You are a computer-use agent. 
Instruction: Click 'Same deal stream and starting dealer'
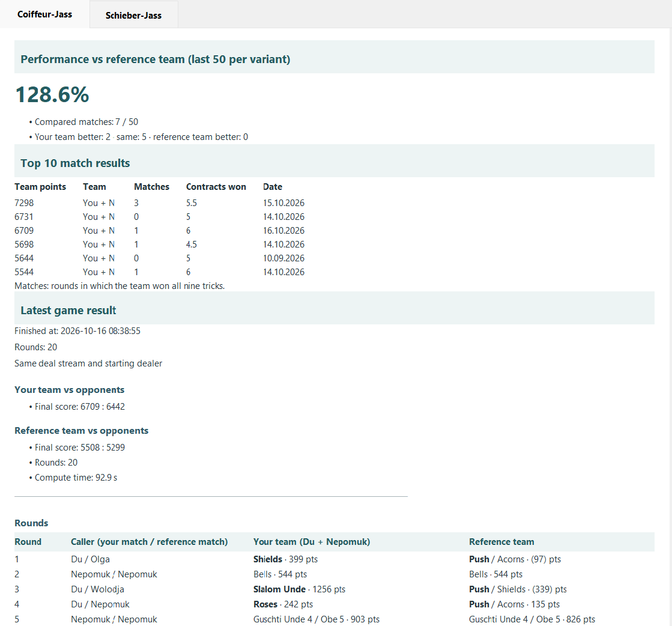tap(88, 363)
